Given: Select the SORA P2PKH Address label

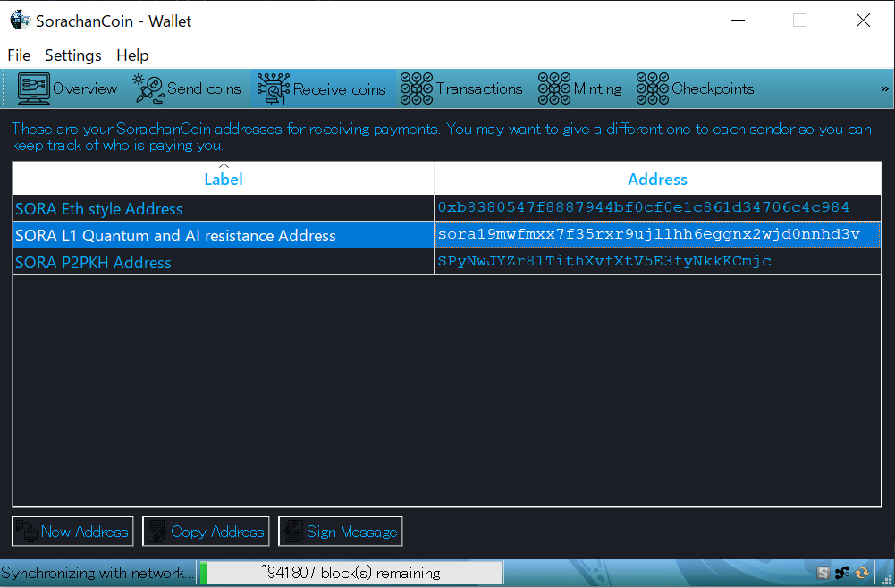Looking at the screenshot, I should click(224, 262).
